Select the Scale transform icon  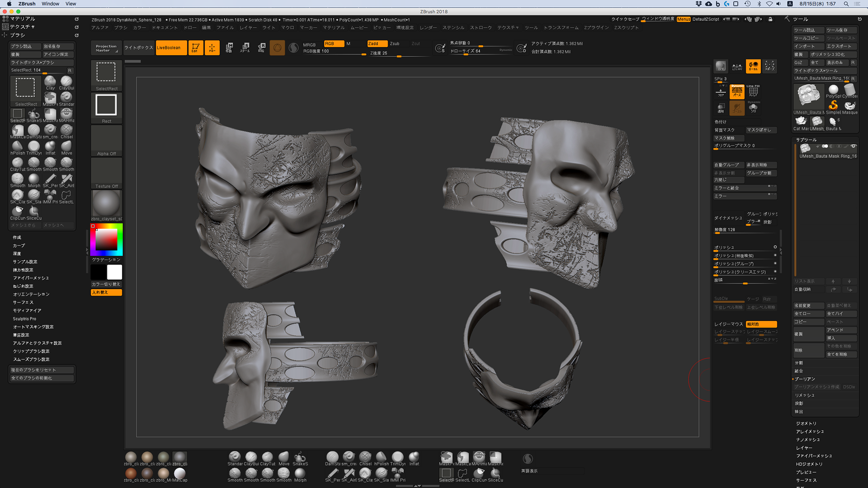[x=245, y=47]
